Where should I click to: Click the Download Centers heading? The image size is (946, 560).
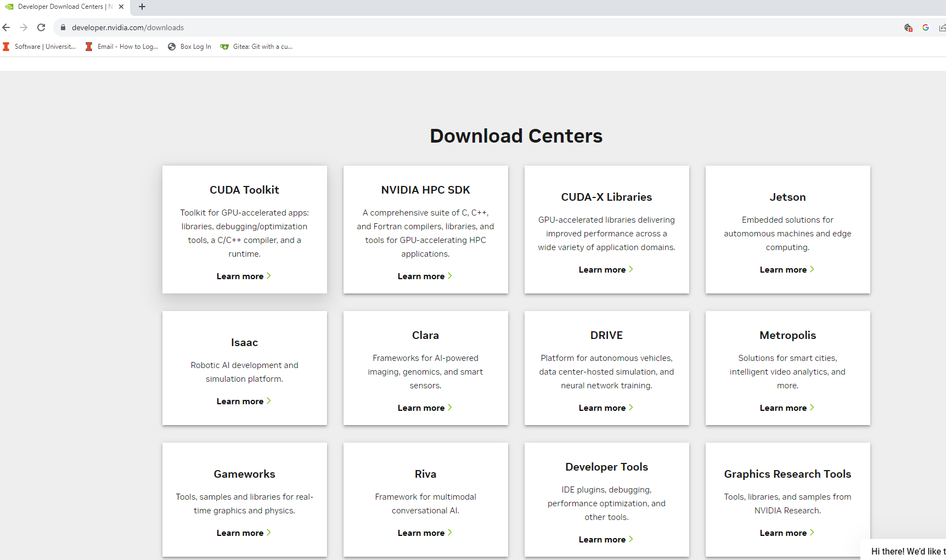pyautogui.click(x=516, y=135)
